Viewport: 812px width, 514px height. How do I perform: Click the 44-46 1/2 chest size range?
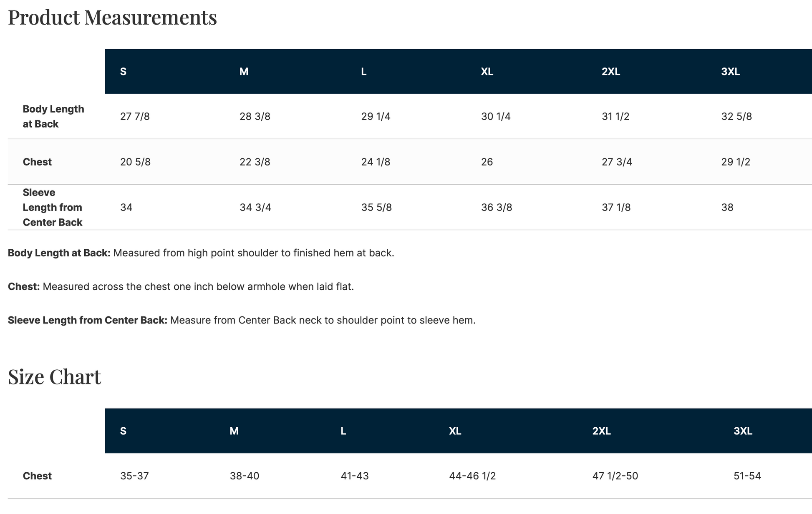(472, 476)
